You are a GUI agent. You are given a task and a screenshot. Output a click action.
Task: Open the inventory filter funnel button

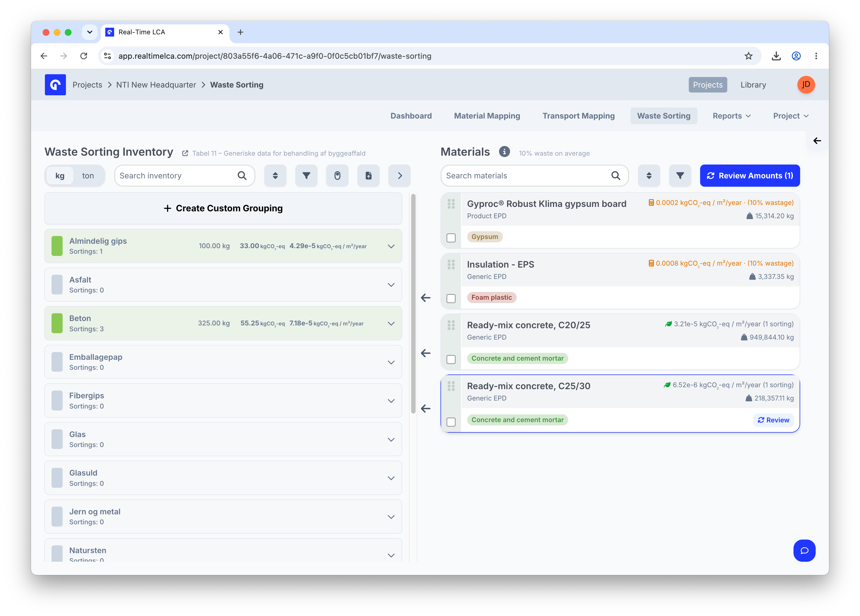306,176
